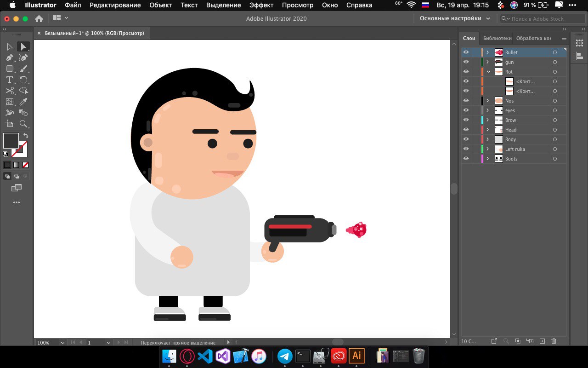Pick the Scissors tool

click(x=9, y=91)
